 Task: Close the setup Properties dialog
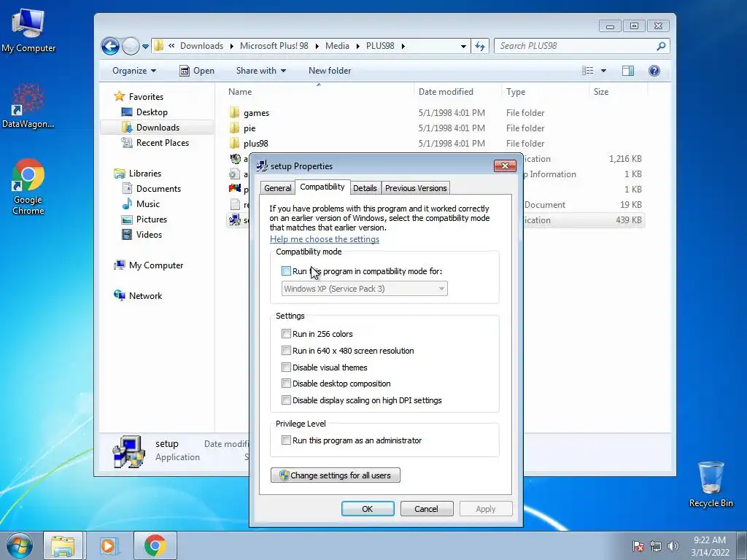505,166
